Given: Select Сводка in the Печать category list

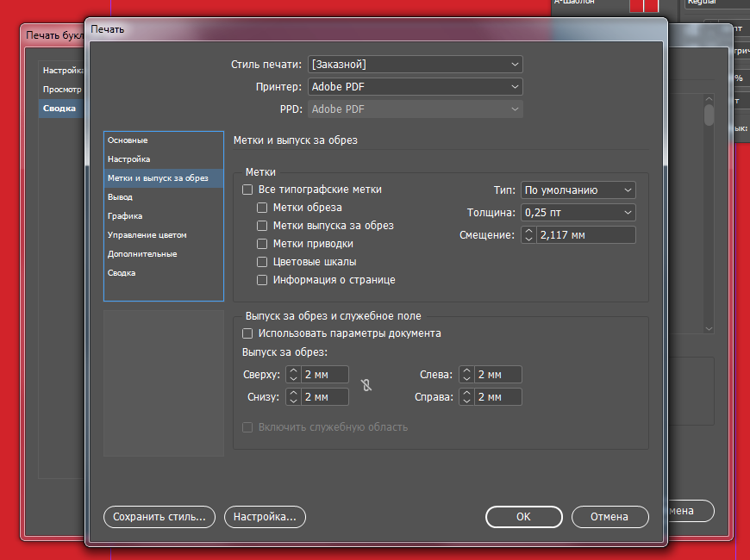Looking at the screenshot, I should [x=164, y=273].
